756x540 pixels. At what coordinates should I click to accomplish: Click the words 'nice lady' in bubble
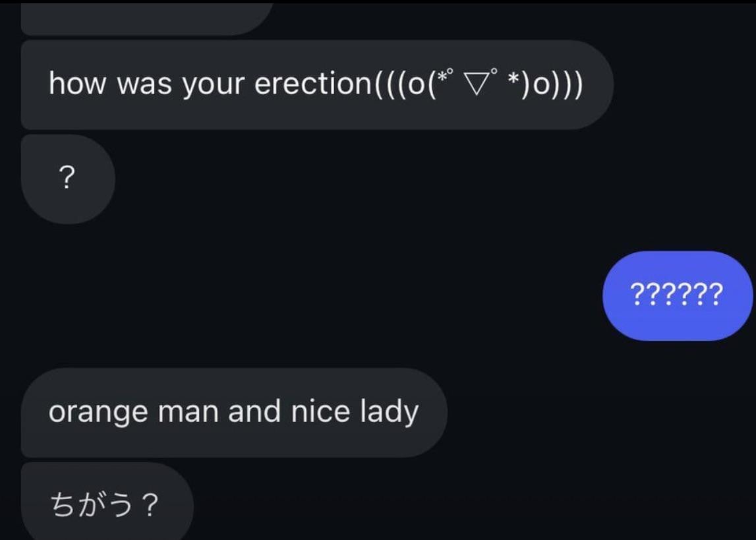[x=355, y=413]
